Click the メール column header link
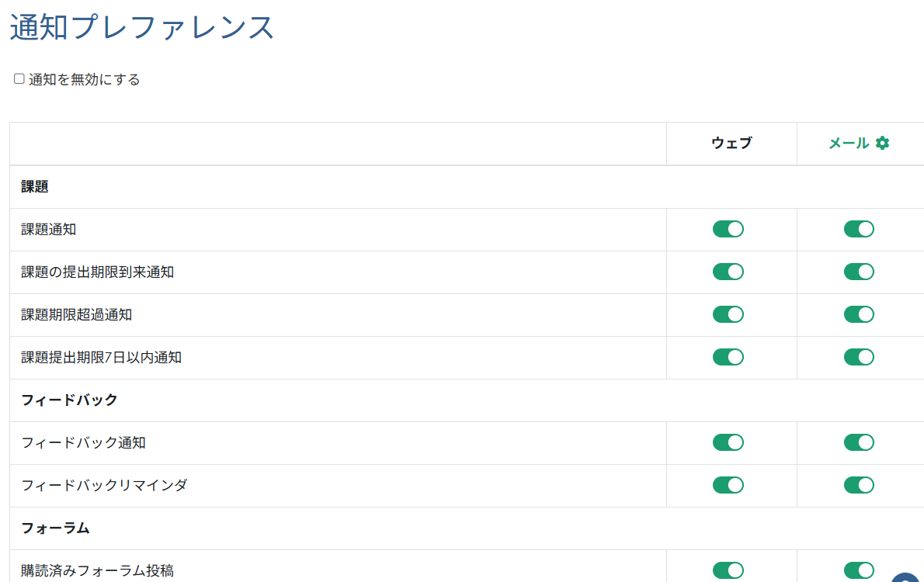This screenshot has width=924, height=582. tap(849, 143)
